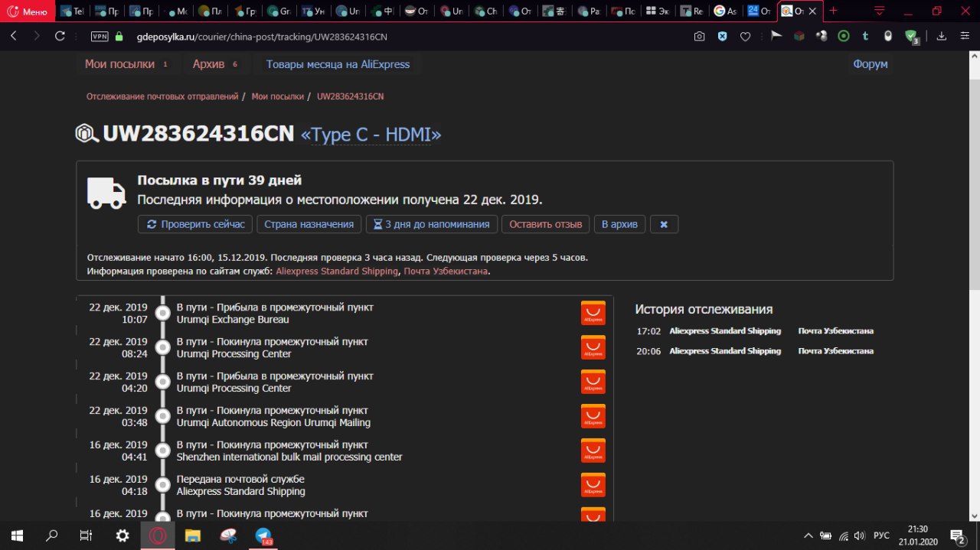Click AliExpress icon for Urumqi Exchange Bureau

click(x=593, y=313)
